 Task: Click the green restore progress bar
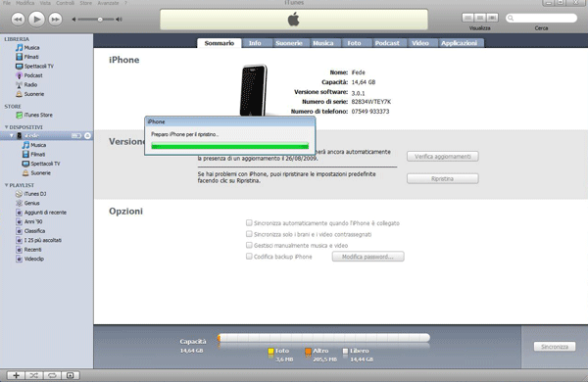[x=230, y=146]
